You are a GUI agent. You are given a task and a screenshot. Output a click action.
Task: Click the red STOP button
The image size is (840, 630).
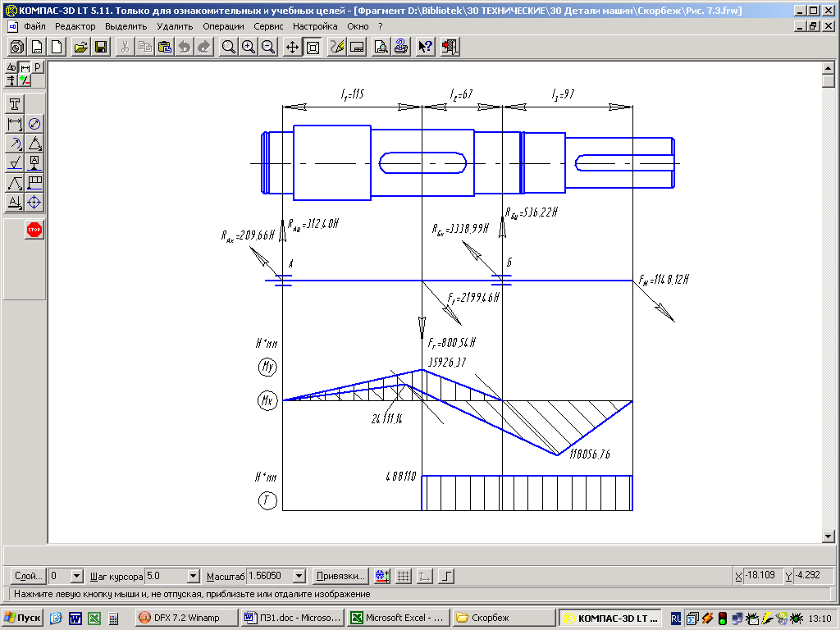pos(34,230)
